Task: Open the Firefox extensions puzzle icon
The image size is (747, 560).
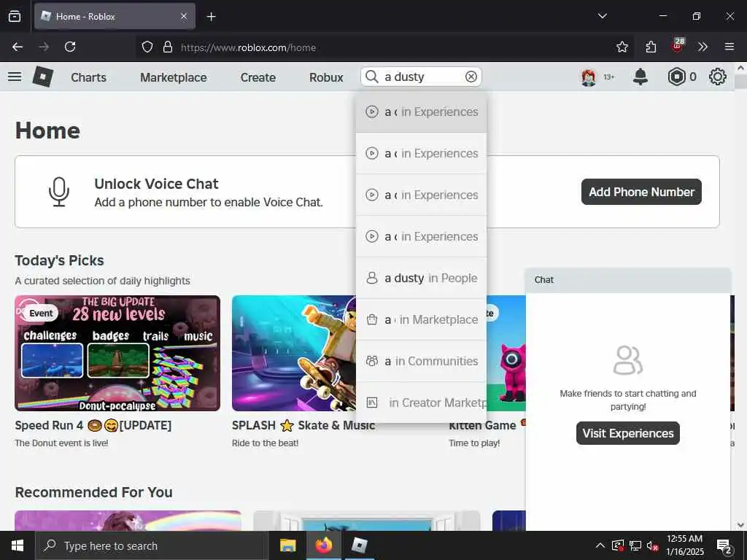Action: 651,47
